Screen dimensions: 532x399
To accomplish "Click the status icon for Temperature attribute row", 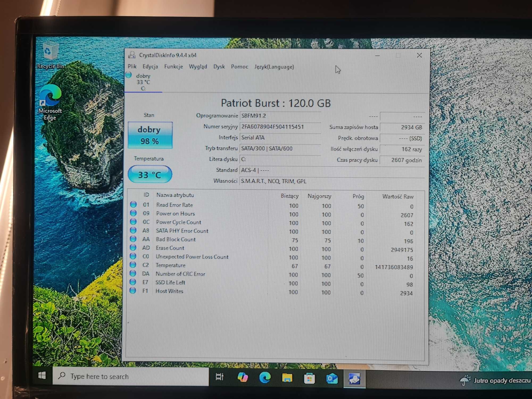I will tap(133, 265).
